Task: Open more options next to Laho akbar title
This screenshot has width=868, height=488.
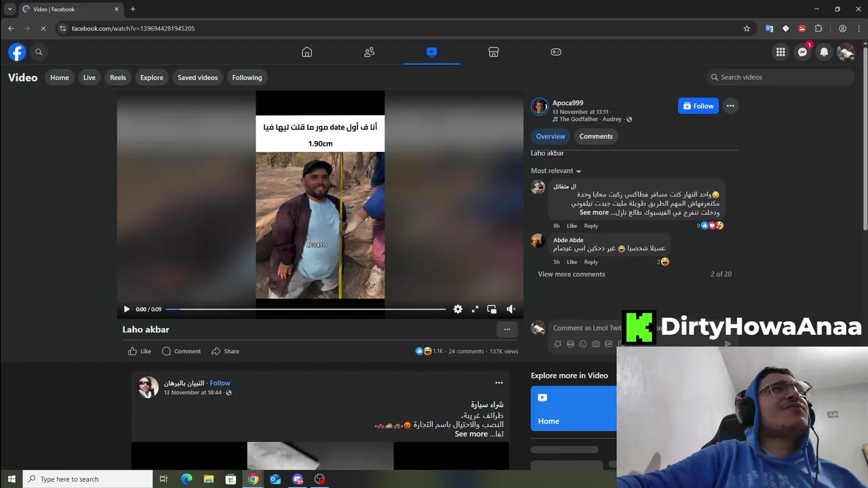Action: (x=507, y=329)
